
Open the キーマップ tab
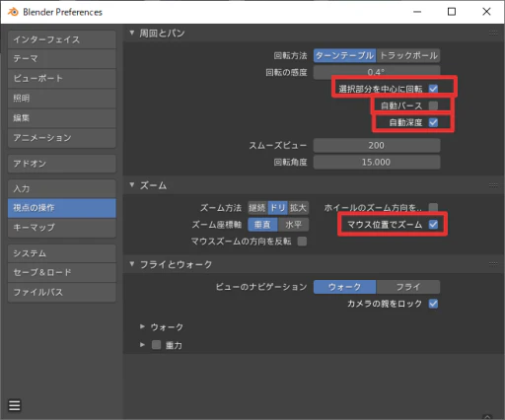pyautogui.click(x=62, y=227)
